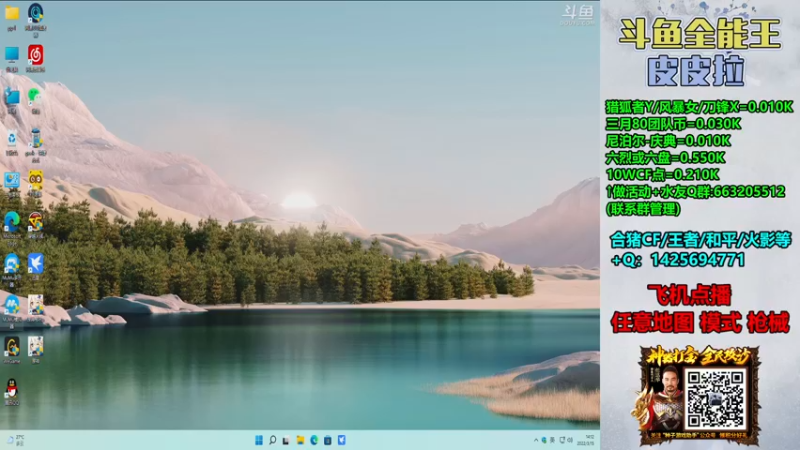Launch the QQ penguin desktop shortcut

tap(12, 389)
